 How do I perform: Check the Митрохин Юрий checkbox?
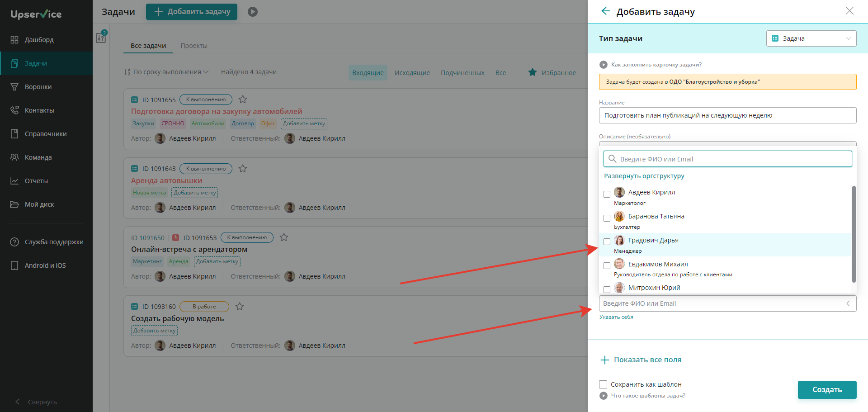[607, 289]
